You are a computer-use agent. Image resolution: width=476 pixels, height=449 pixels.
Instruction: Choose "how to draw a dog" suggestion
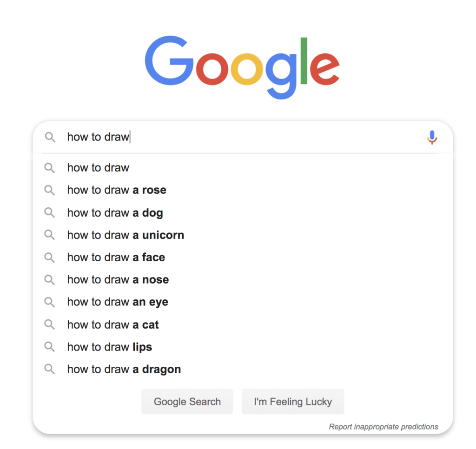115,213
